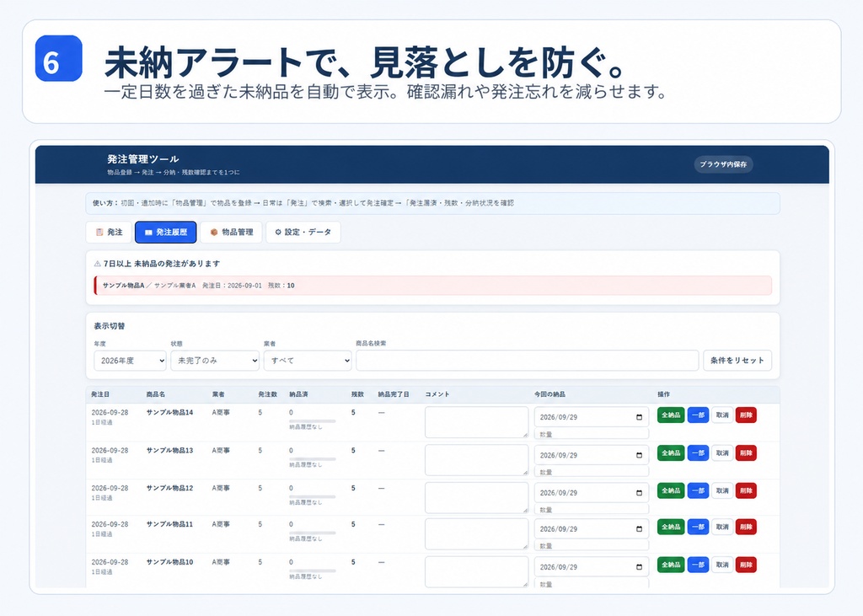This screenshot has width=863, height=616.
Task: Go to the 設定・データ tab
Action: [x=303, y=233]
